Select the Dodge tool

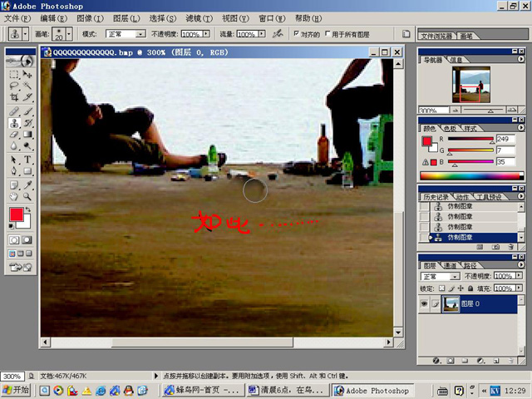(27, 146)
